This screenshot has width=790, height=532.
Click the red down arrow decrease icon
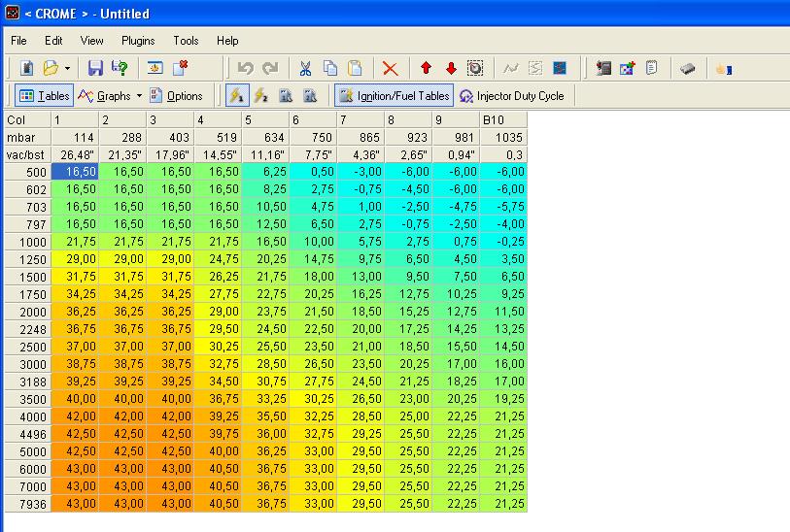tap(450, 68)
